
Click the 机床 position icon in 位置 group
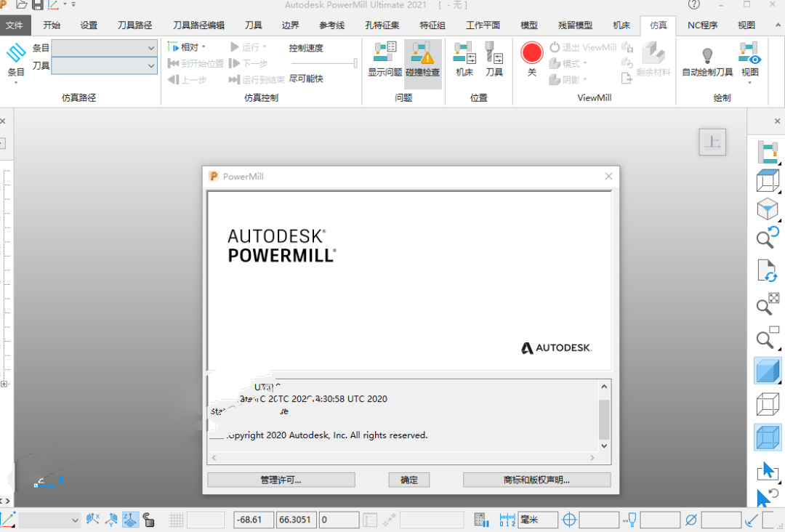(464, 60)
